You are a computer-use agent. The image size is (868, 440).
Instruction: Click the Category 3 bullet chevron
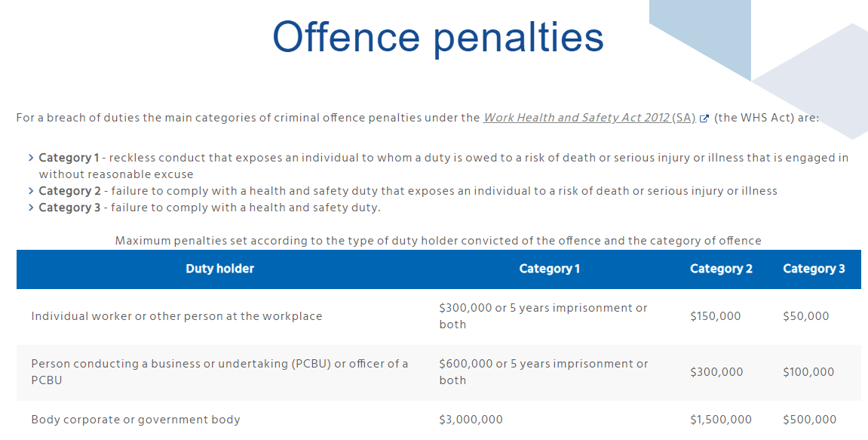[x=31, y=208]
